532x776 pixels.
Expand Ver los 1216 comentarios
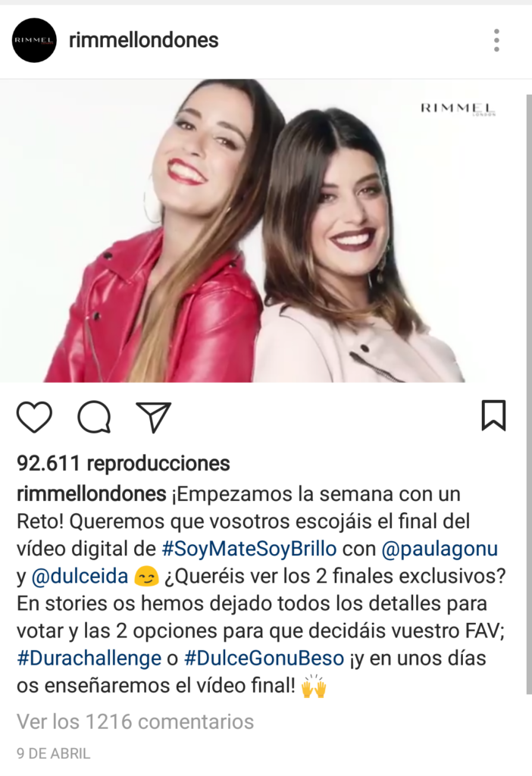135,722
